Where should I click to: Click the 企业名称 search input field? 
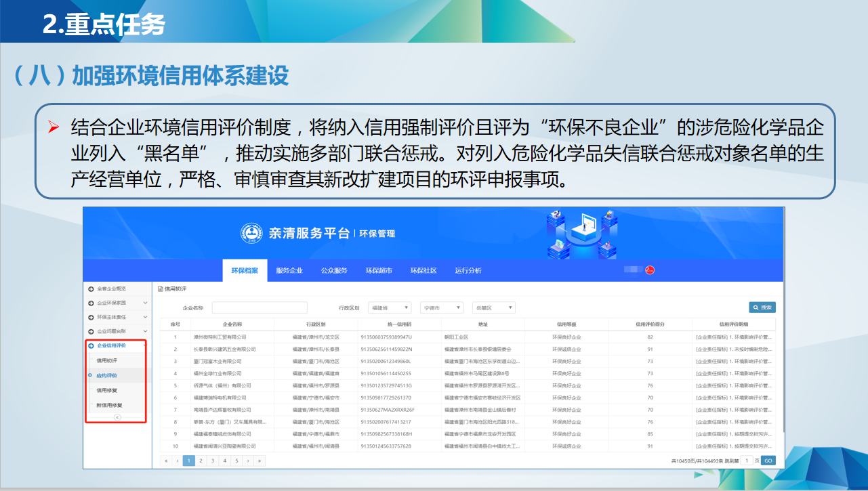[260, 307]
